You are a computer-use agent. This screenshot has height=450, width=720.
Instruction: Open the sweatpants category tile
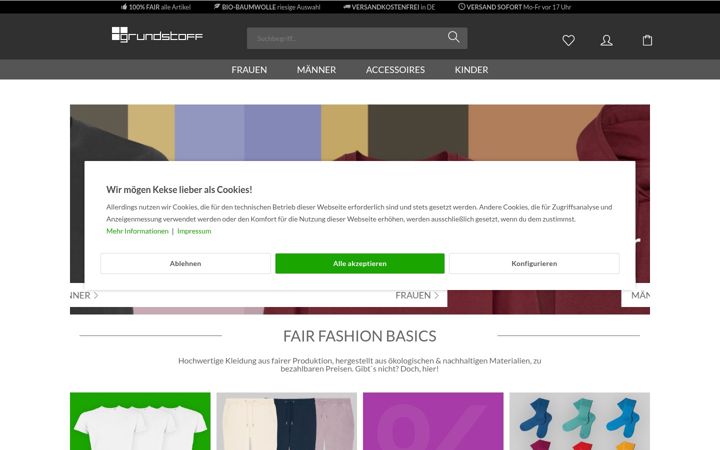287,421
